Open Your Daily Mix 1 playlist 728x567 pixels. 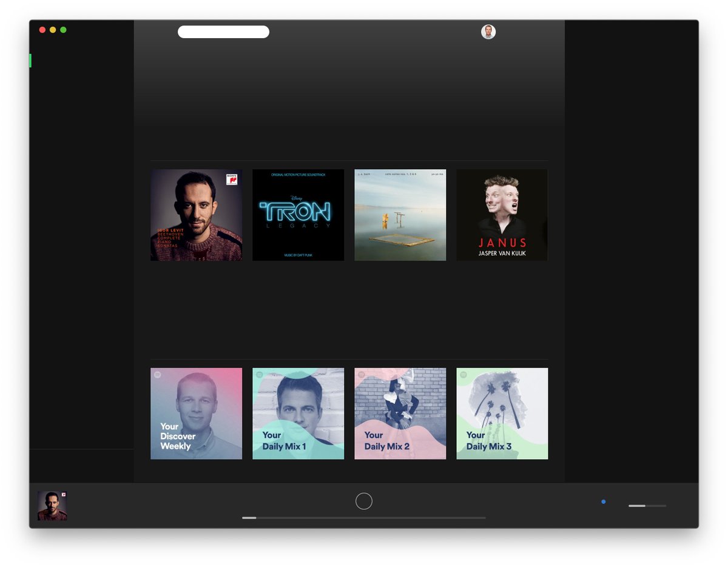click(x=298, y=414)
